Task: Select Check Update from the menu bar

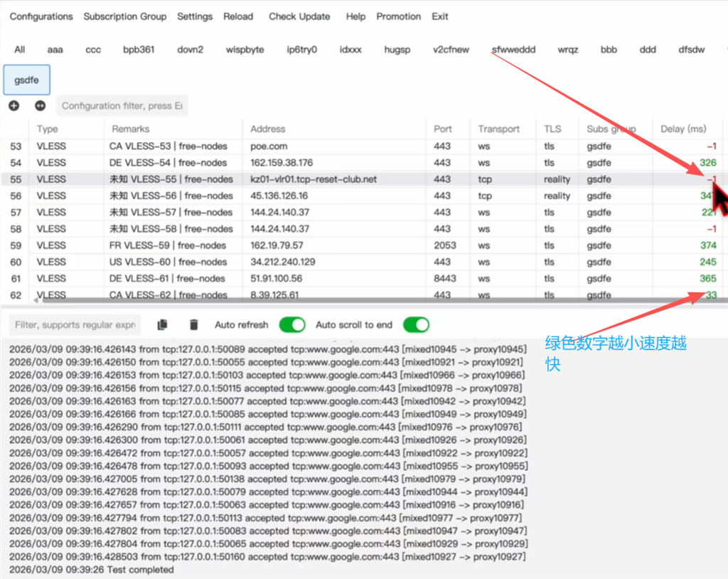Action: [x=299, y=16]
